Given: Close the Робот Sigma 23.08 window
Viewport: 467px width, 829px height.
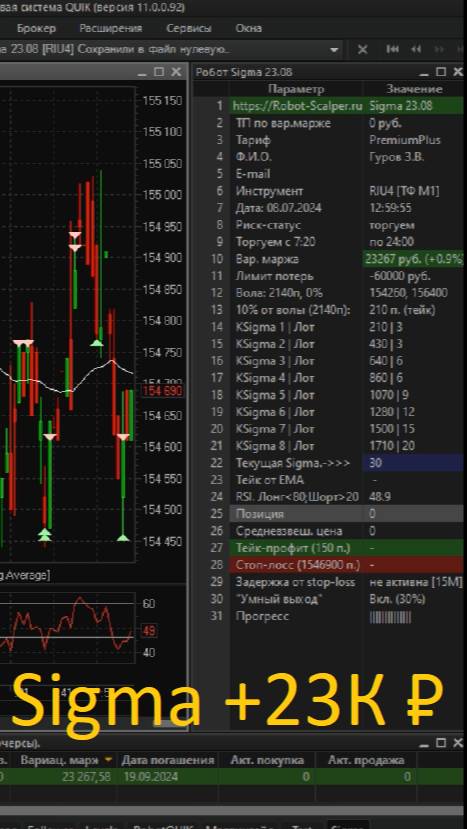Looking at the screenshot, I should pos(457,72).
